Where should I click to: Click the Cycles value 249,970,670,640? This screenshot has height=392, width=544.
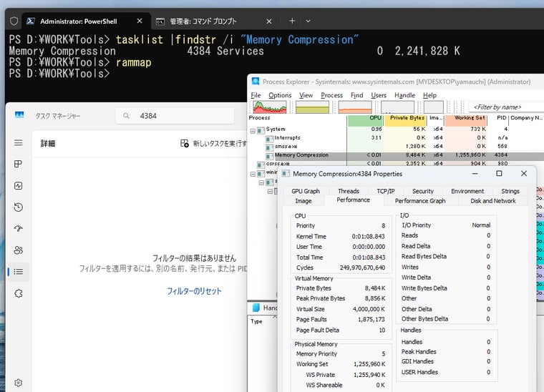coord(362,268)
